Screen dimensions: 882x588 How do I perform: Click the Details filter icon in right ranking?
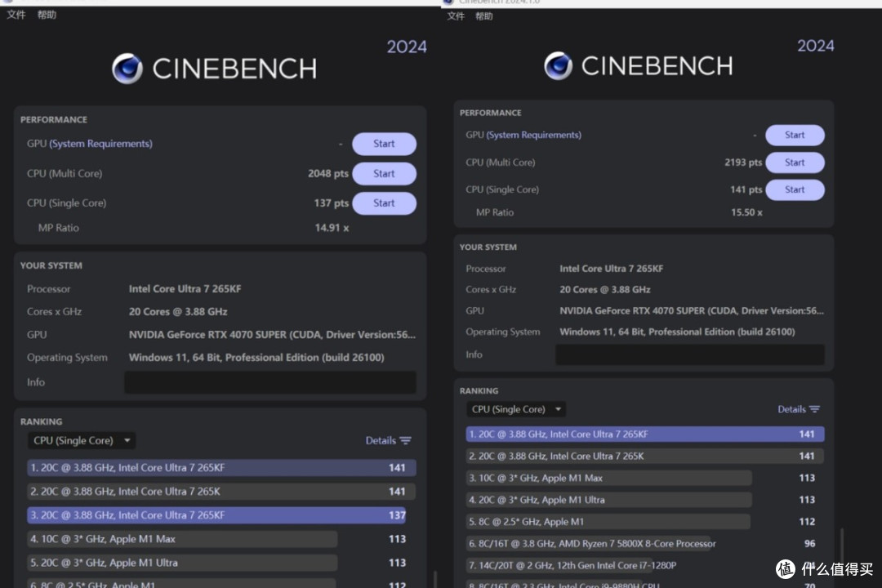pos(814,409)
